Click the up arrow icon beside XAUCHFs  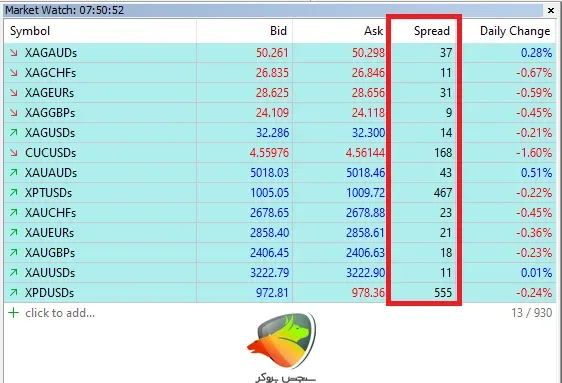pos(14,213)
